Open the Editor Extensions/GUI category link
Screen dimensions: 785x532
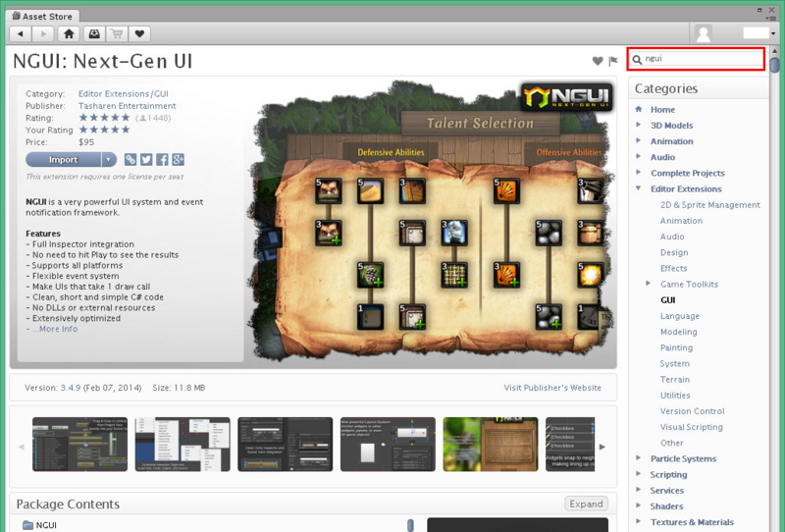point(124,93)
